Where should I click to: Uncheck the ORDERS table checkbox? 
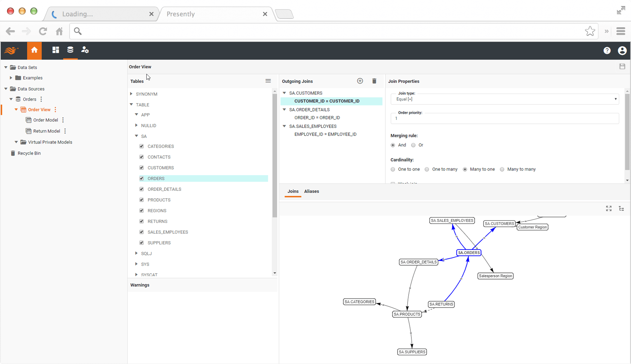point(142,179)
